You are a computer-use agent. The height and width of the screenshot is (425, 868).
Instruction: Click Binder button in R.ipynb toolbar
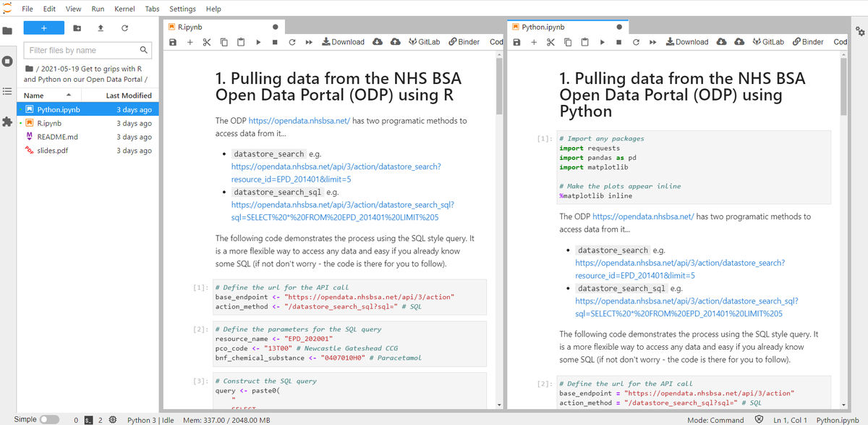[x=464, y=42]
